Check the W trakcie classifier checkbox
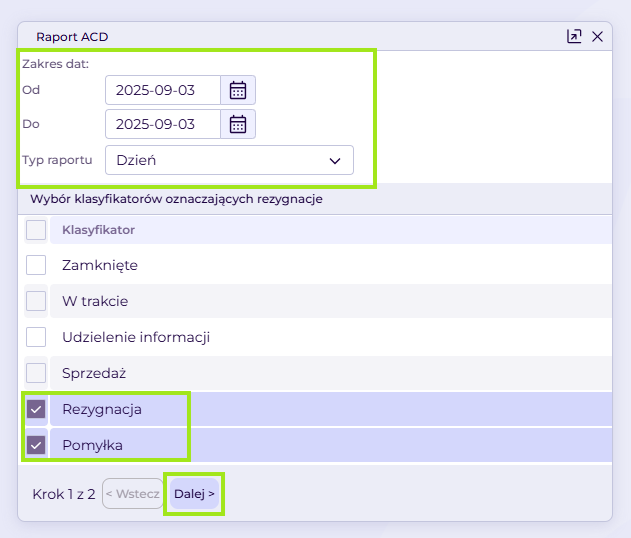Viewport: 631px width, 538px height. tap(36, 301)
